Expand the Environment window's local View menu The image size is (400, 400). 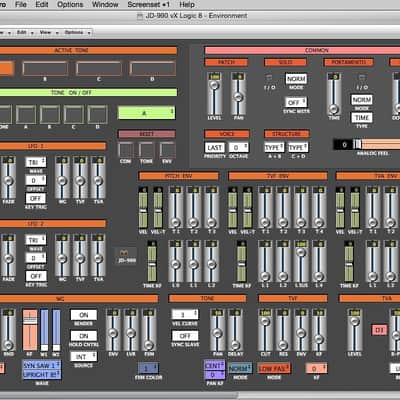[49, 32]
